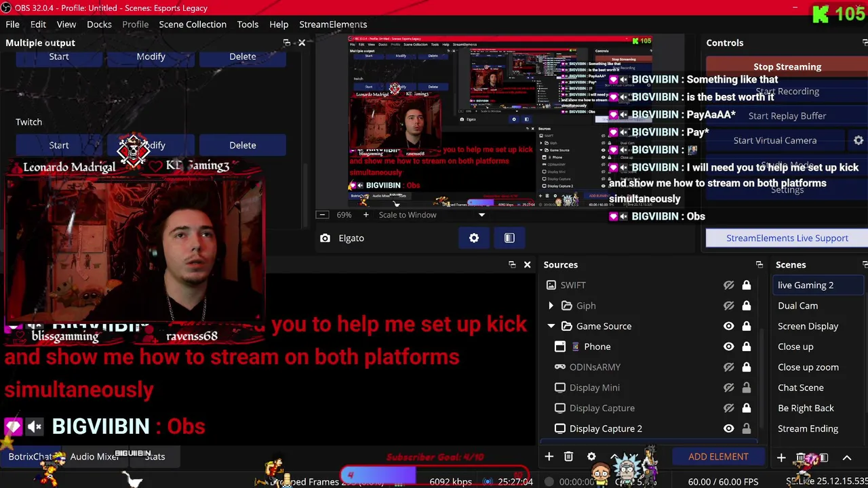Remove selected source with trash icon
Screen dimensions: 868x488
tap(569, 457)
